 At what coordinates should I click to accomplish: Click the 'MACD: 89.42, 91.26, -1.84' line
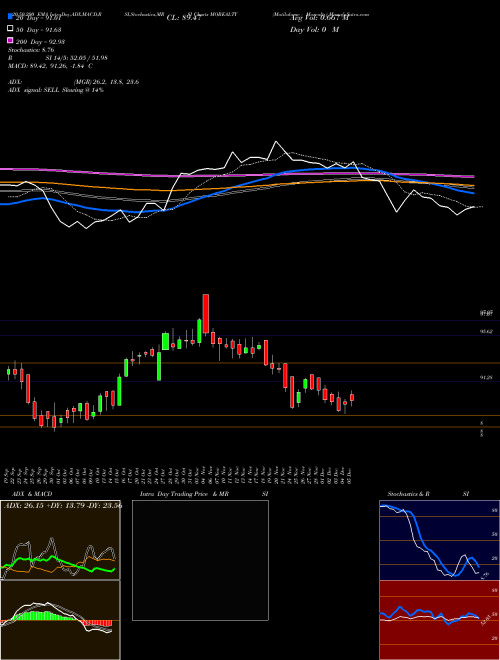51,66
